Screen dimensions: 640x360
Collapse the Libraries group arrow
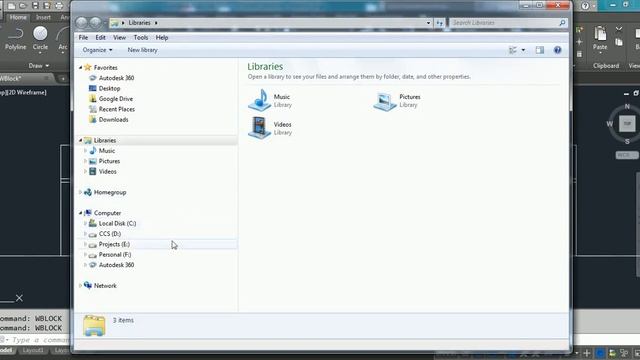tap(80, 140)
